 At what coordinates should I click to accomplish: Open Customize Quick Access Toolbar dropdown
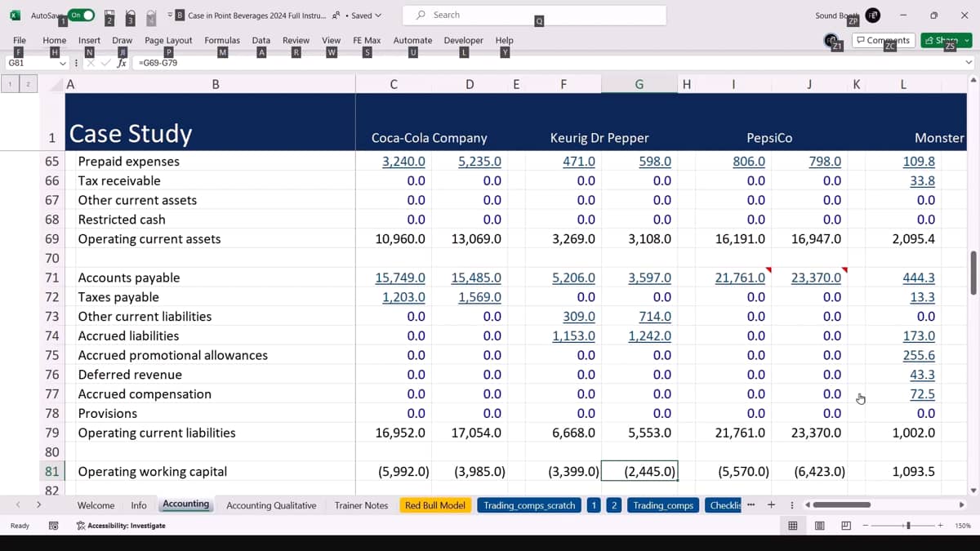(x=169, y=15)
